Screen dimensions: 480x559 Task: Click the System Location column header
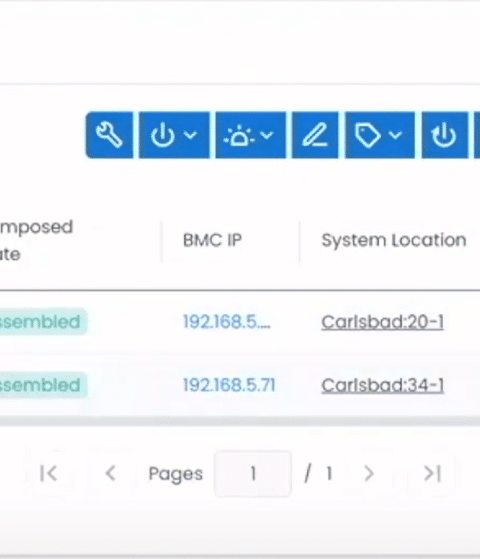(394, 240)
